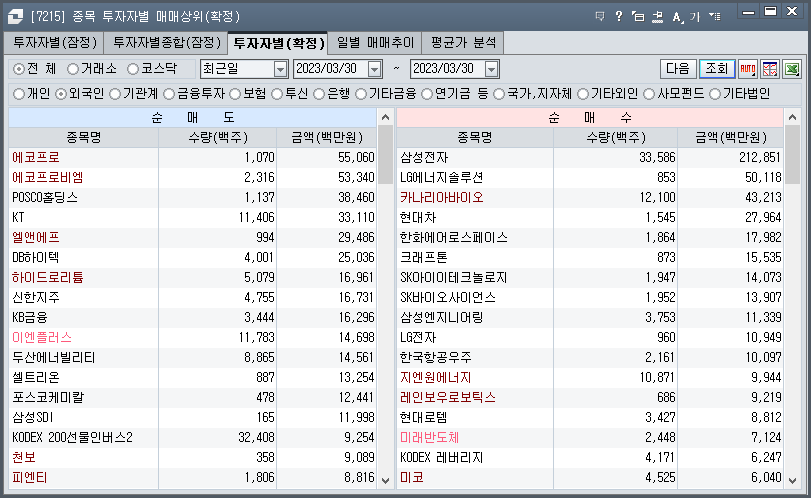811x498 pixels.
Task: Select 에코프로 in the net-sell list
Action: click(x=192, y=157)
